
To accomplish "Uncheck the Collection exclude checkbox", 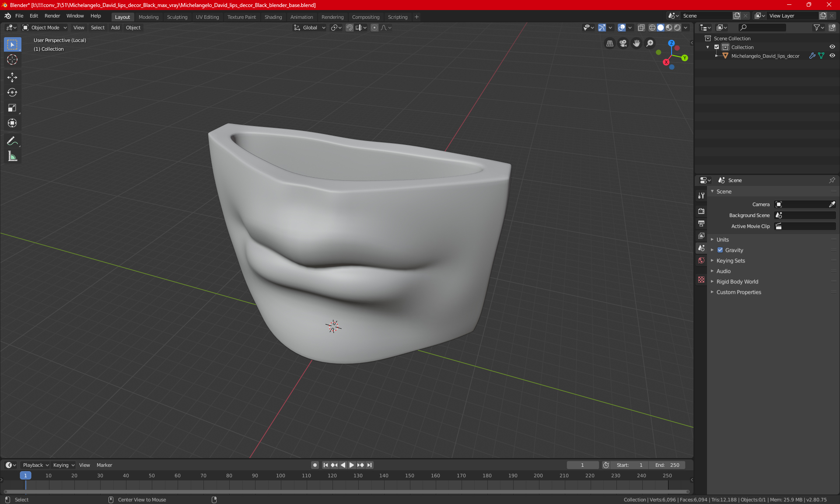I will point(717,47).
